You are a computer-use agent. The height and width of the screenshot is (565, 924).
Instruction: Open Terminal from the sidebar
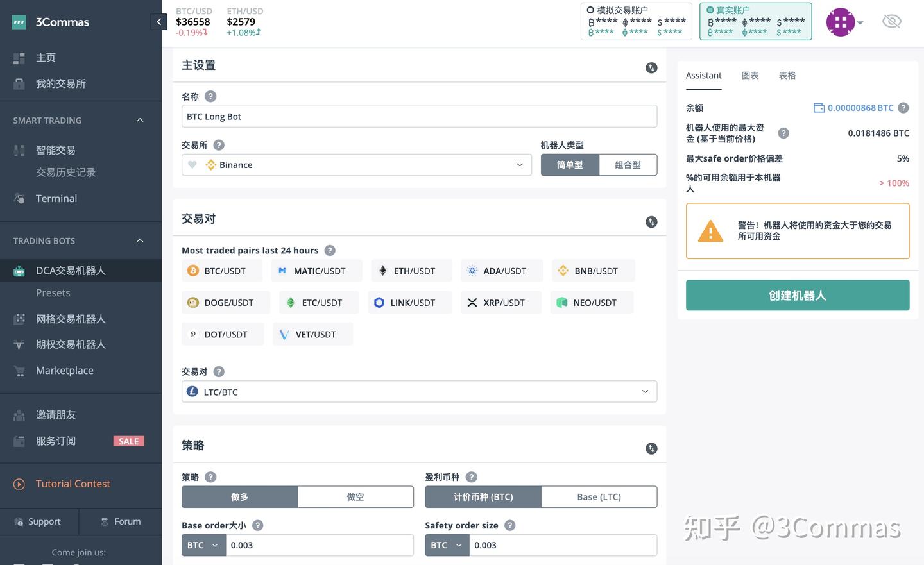(x=56, y=198)
